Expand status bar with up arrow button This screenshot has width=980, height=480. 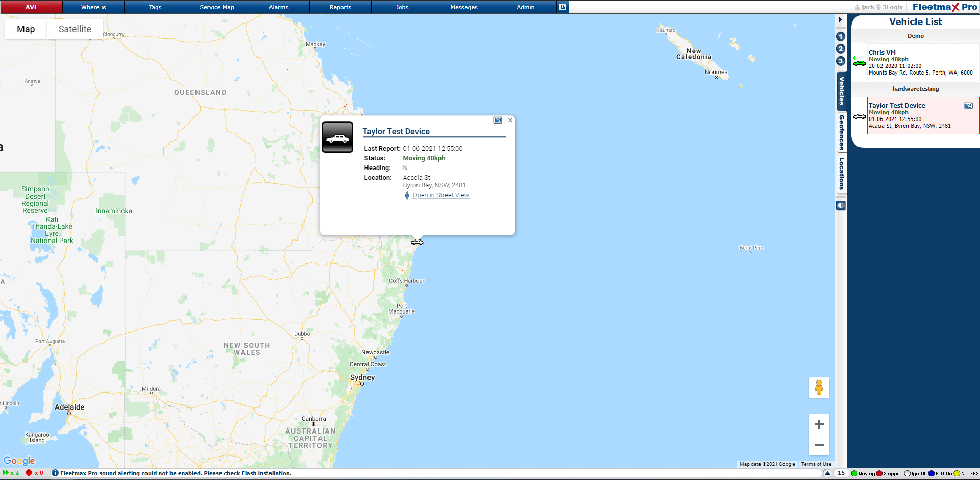pyautogui.click(x=827, y=473)
